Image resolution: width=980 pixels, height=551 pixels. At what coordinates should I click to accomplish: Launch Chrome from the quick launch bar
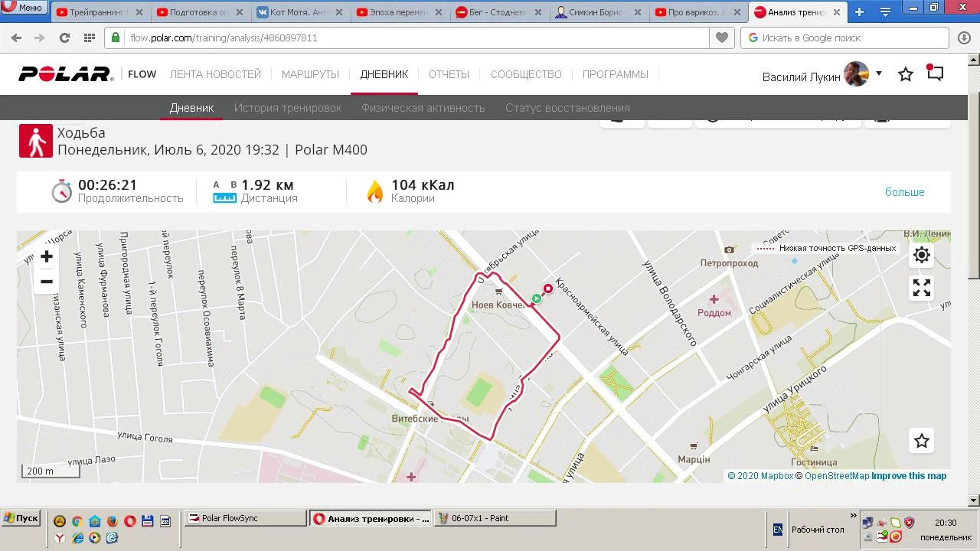(77, 521)
